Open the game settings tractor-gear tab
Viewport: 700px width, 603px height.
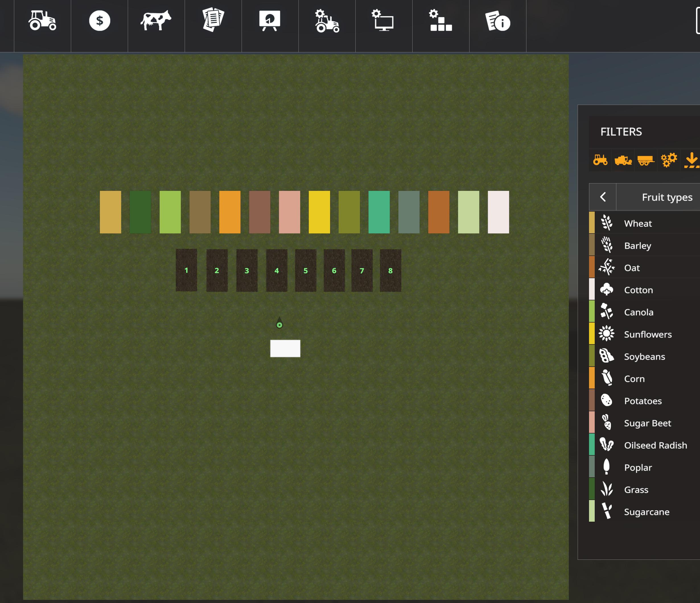click(327, 21)
